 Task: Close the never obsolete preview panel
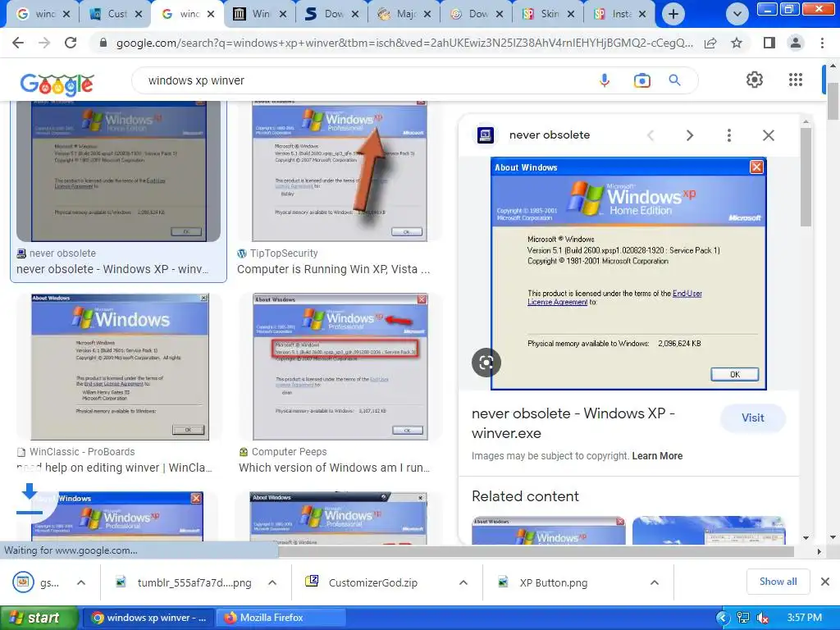coord(768,135)
